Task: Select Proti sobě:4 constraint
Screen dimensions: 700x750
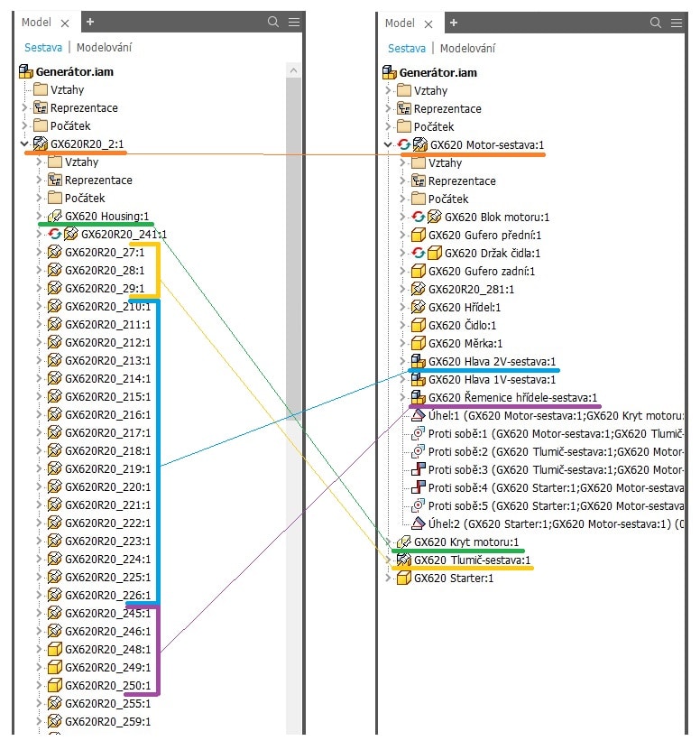Action: click(x=556, y=487)
